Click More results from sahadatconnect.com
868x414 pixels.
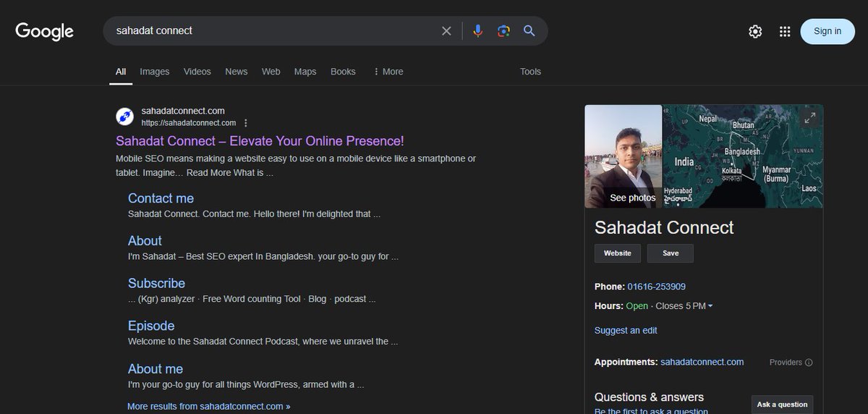pyautogui.click(x=208, y=406)
